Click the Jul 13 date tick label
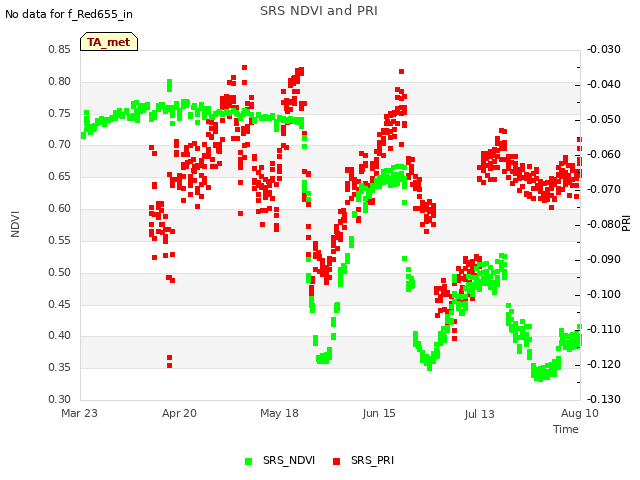The image size is (640, 480). (x=479, y=414)
